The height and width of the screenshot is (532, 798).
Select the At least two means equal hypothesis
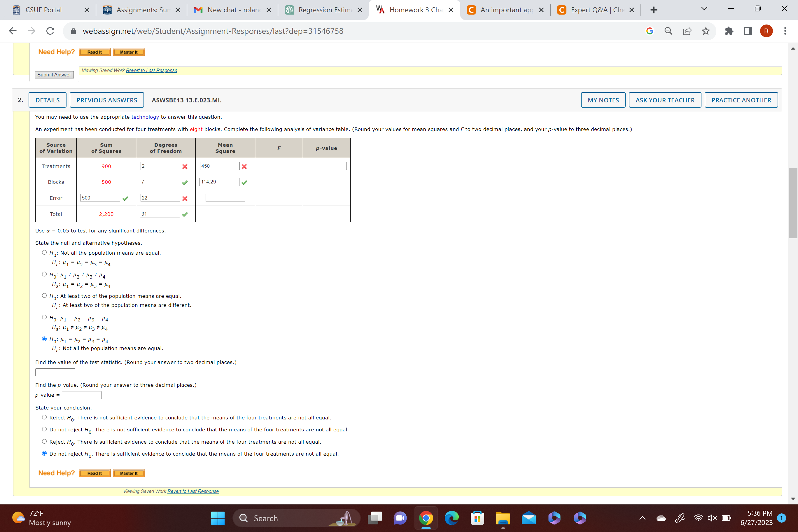pyautogui.click(x=44, y=295)
